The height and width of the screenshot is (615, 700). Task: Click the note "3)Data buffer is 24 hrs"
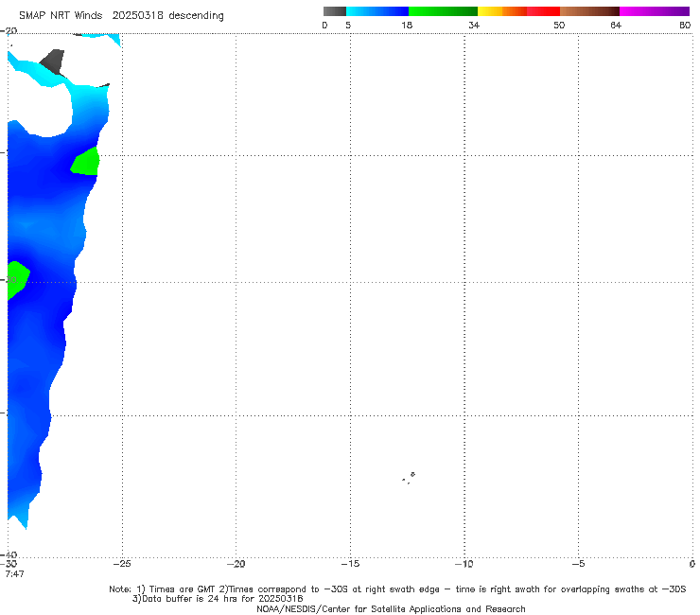pos(217,599)
